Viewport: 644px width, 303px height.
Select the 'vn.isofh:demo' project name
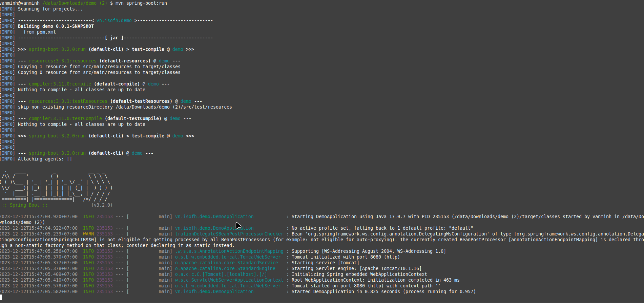click(x=114, y=20)
